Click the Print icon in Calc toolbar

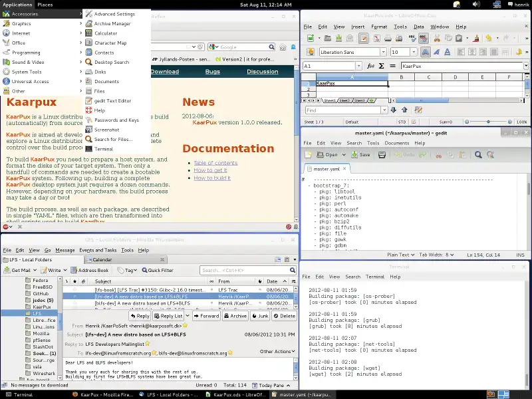tap(388, 39)
